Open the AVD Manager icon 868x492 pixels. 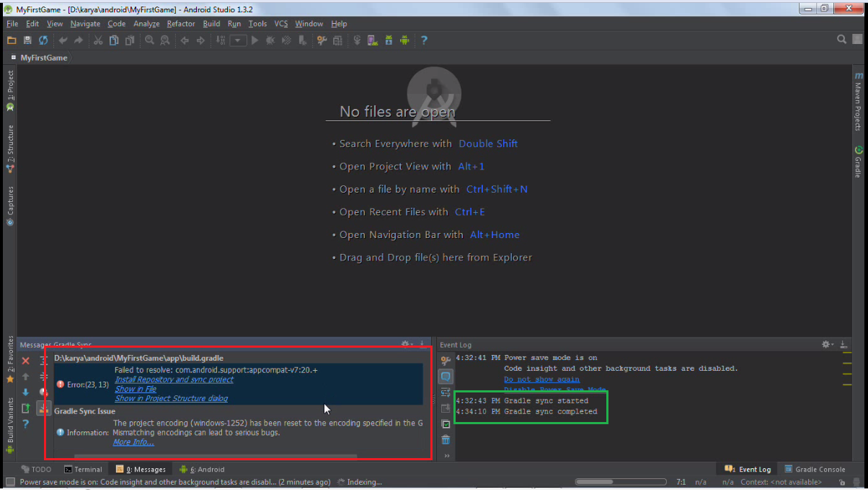tap(373, 40)
